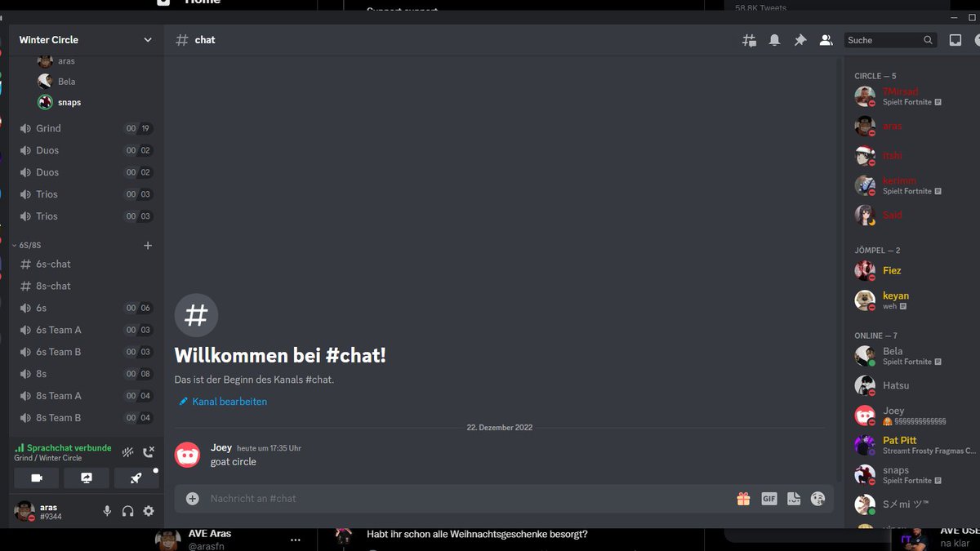The image size is (980, 551).
Task: Join the 8s voice channel
Action: click(x=85, y=374)
